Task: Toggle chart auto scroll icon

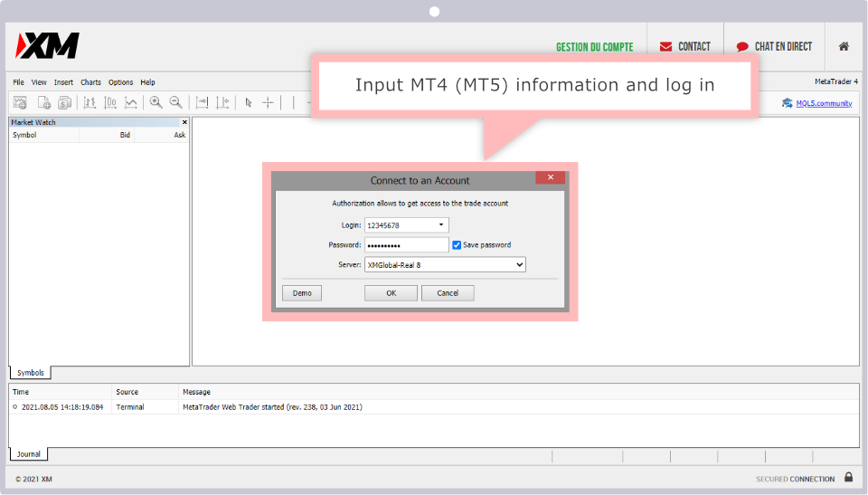Action: coord(202,102)
